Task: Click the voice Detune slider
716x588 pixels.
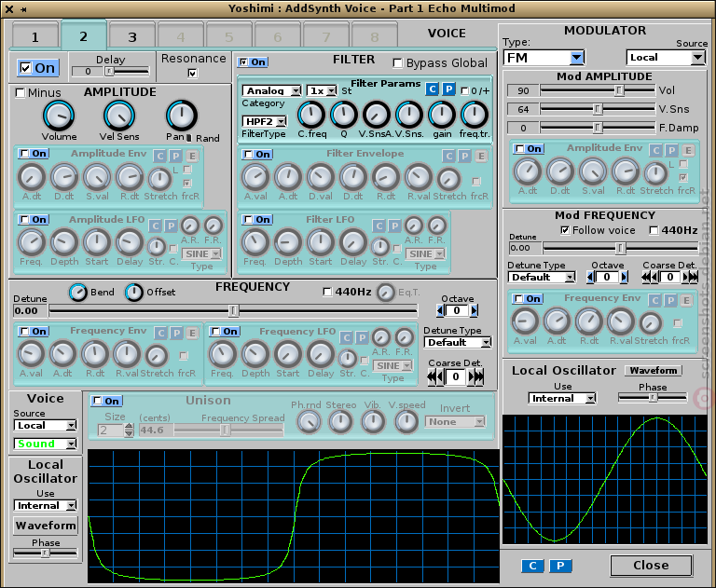Action: click(x=233, y=311)
